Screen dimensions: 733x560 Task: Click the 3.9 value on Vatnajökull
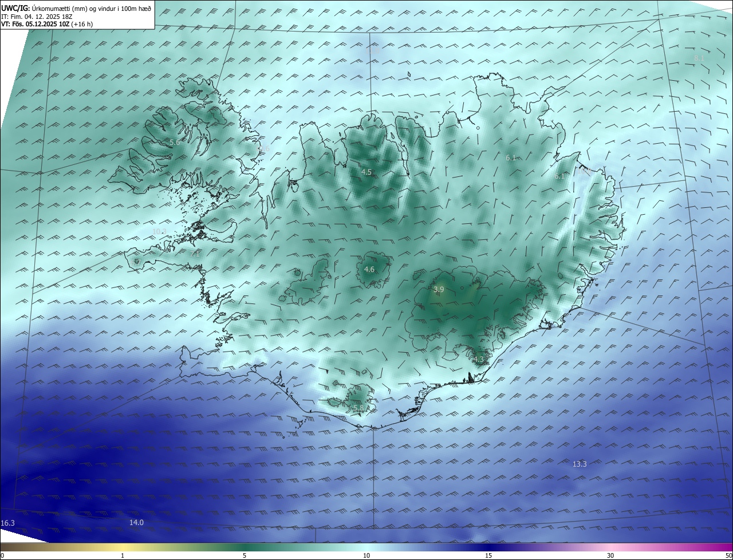[439, 290]
